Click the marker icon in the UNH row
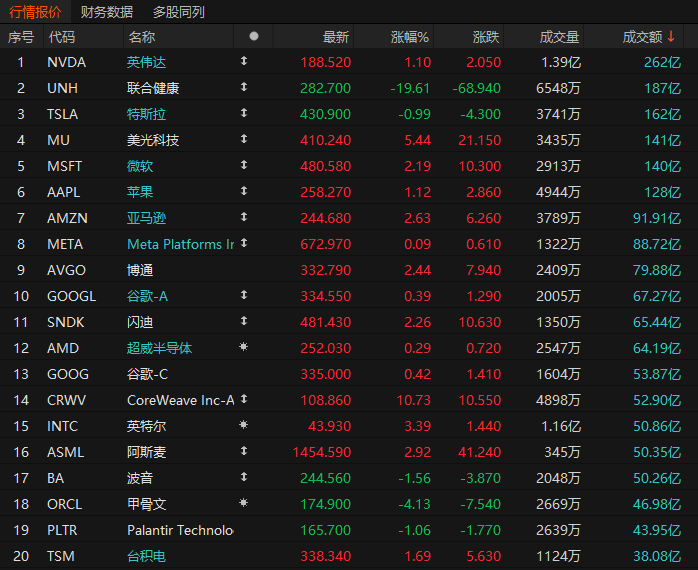 click(x=244, y=87)
